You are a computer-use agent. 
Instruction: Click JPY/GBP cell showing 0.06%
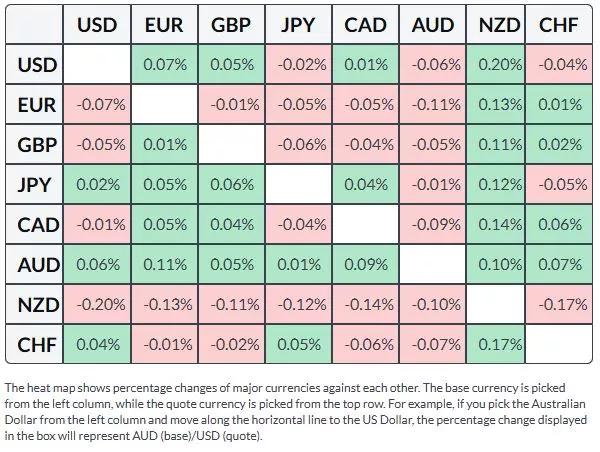(x=231, y=186)
